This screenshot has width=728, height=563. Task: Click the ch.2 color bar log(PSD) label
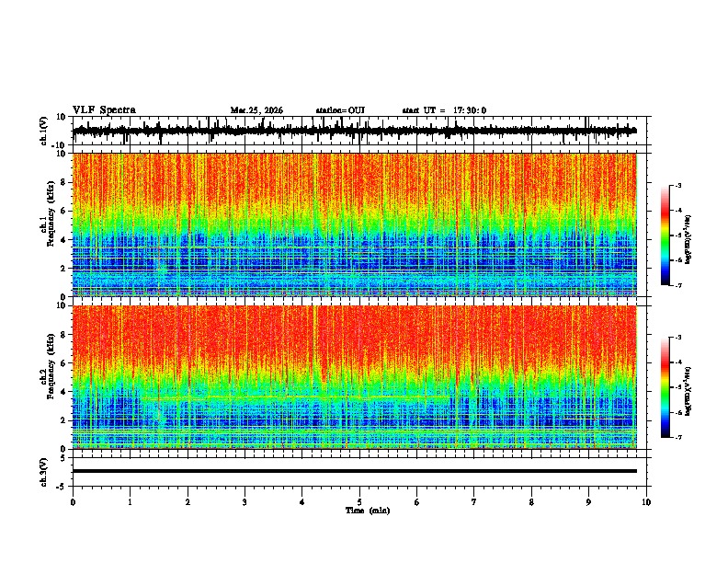point(688,391)
